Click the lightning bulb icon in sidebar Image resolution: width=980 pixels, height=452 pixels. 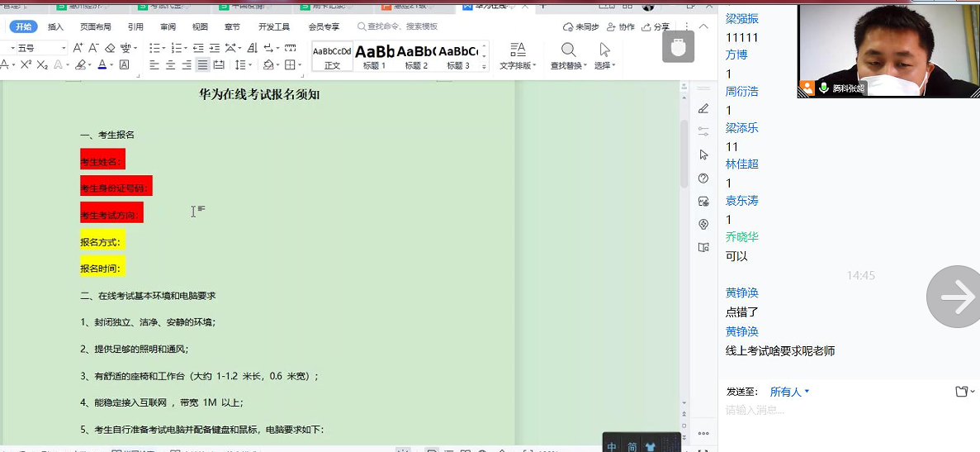pos(703,225)
